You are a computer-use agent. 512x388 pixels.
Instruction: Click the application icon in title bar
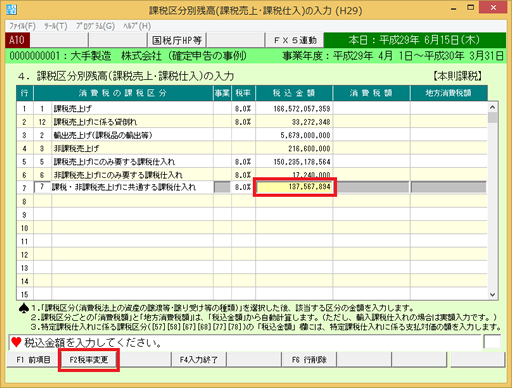(11, 9)
